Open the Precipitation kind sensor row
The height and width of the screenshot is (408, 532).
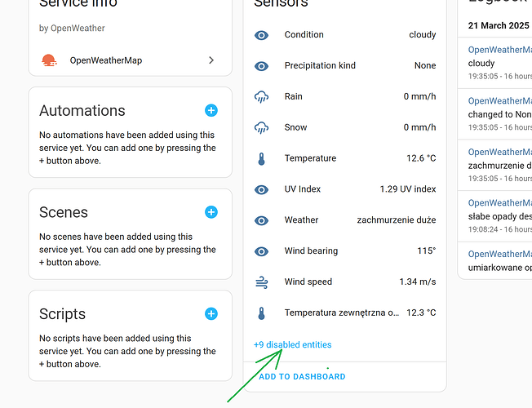tap(349, 65)
